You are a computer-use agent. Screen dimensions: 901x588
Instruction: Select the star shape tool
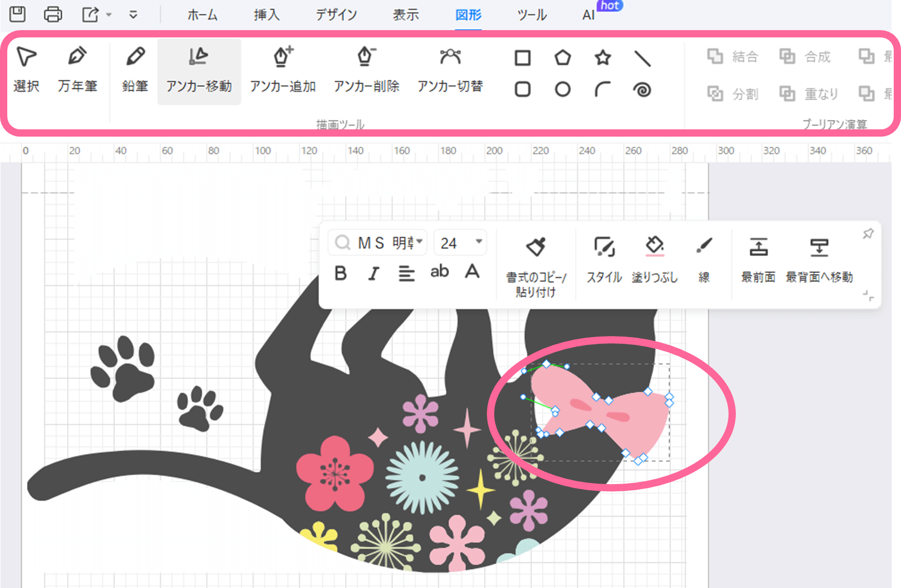603,58
